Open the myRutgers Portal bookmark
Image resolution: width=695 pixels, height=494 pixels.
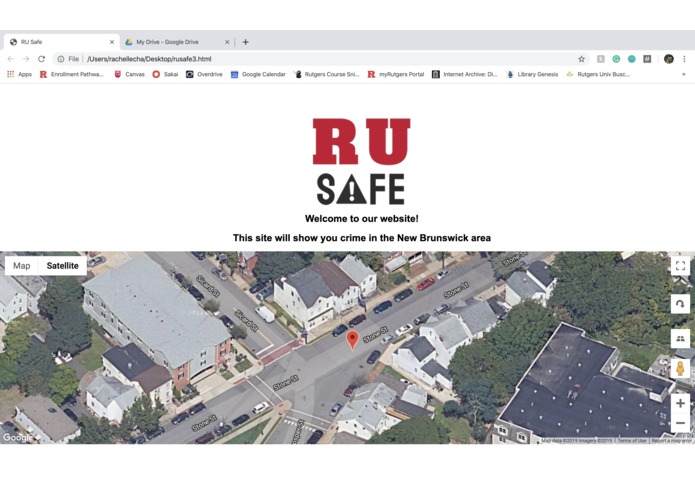pyautogui.click(x=396, y=74)
